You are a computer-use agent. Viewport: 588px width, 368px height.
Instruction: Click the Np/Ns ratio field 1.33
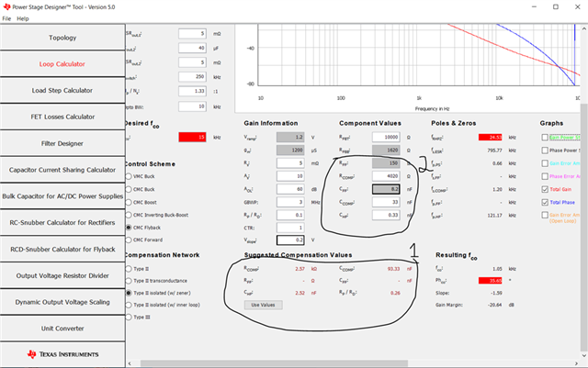tap(192, 91)
